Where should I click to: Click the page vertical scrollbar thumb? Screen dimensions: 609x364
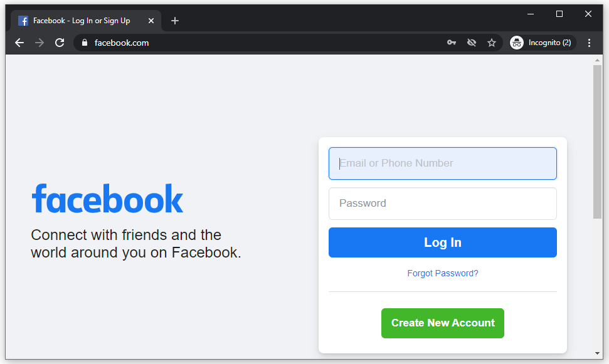(597, 141)
